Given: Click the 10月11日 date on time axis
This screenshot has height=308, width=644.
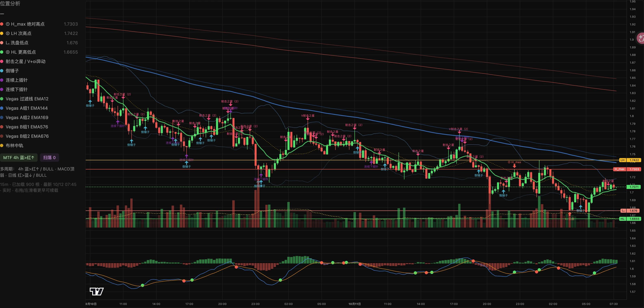Looking at the screenshot, I should [x=354, y=304].
